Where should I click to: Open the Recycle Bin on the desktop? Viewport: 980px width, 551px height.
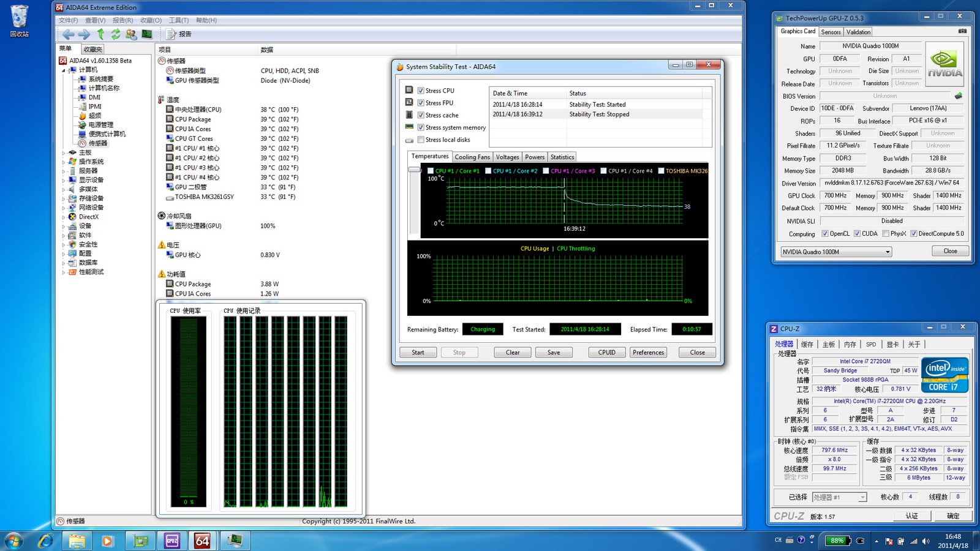pyautogui.click(x=19, y=21)
